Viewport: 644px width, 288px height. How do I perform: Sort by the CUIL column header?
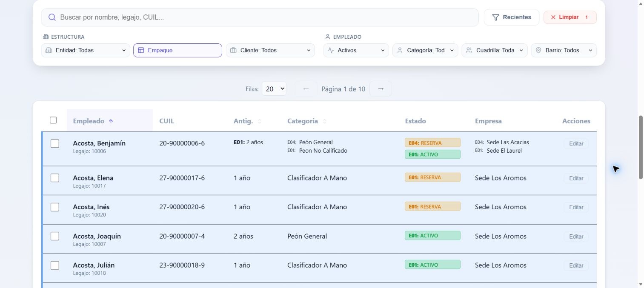166,121
